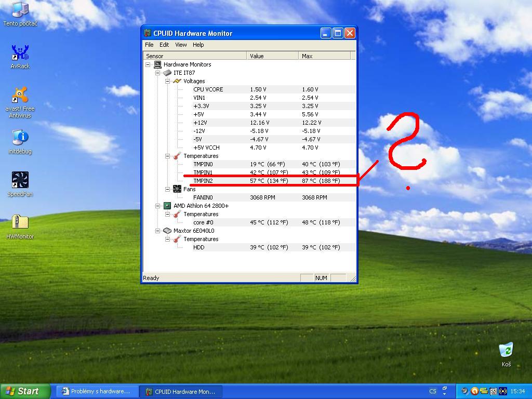
Task: Maximize the CPUID Hardware Monitor window
Action: (338, 33)
